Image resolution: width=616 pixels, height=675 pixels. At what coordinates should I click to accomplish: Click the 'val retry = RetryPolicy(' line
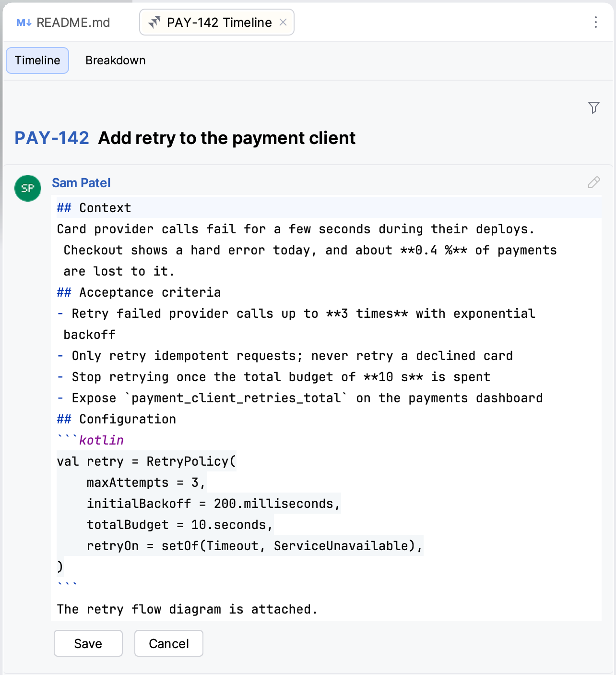coord(146,461)
